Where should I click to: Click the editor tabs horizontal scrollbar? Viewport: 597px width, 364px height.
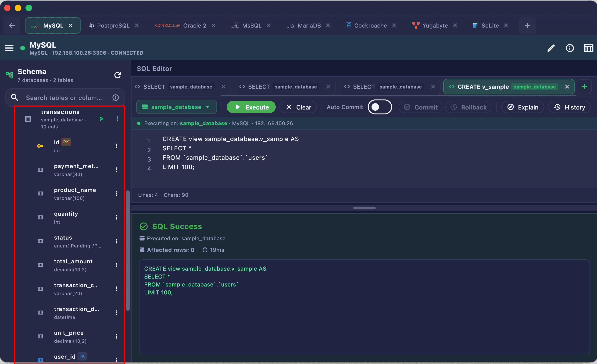coord(398,96)
